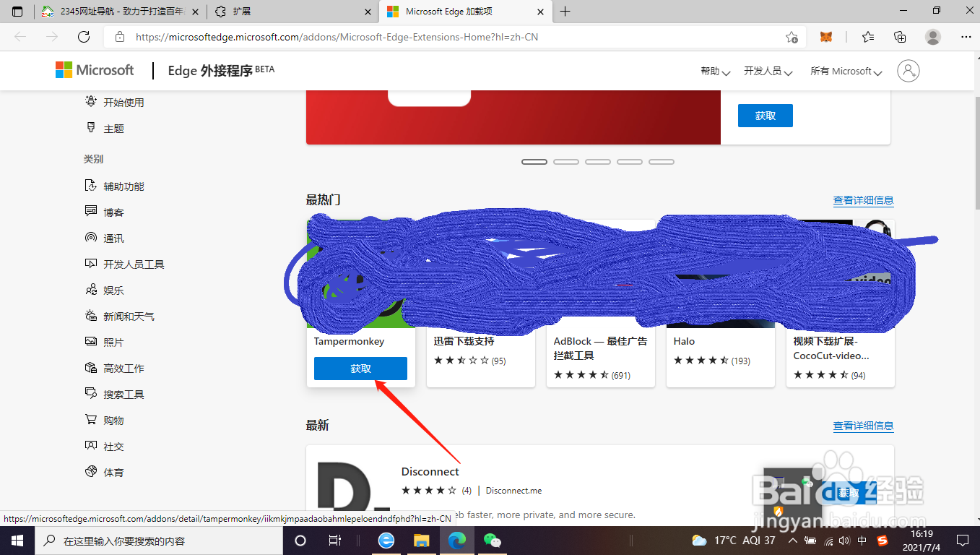Expand the 所有 Microsoft dropdown
Image resolution: width=980 pixels, height=555 pixels.
846,71
